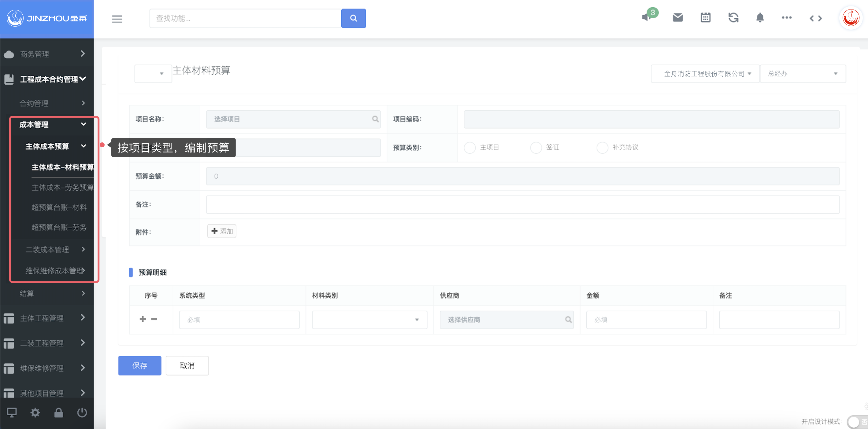Select the 主项目 radio button
This screenshot has width=868, height=429.
click(469, 148)
